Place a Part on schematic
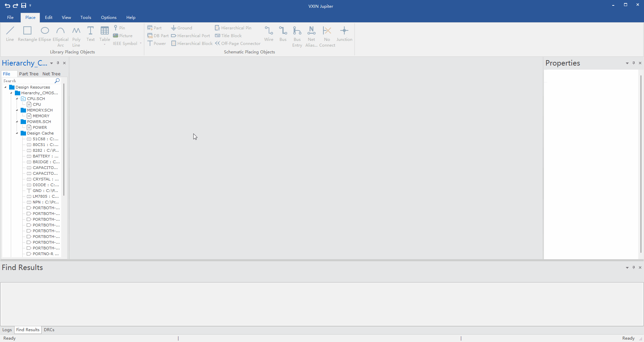This screenshot has height=342, width=644. 154,28
